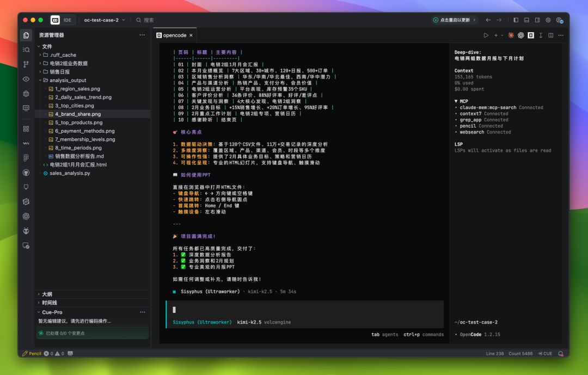Screen dimensions: 588x375
Task: Close the opencode tab
Action: [192, 35]
